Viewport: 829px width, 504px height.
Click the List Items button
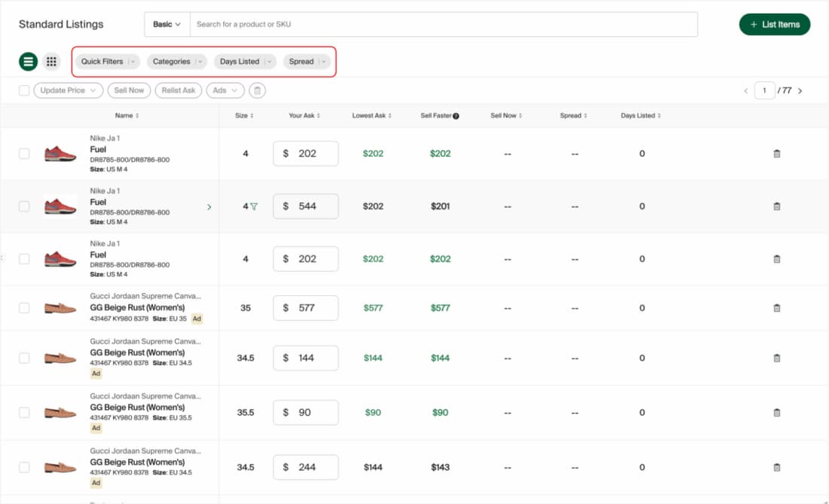(x=774, y=24)
